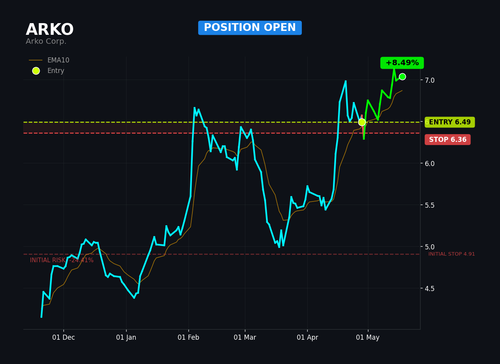Click the STOP 6.36 price tag
The image size is (500, 364).
tap(448, 139)
